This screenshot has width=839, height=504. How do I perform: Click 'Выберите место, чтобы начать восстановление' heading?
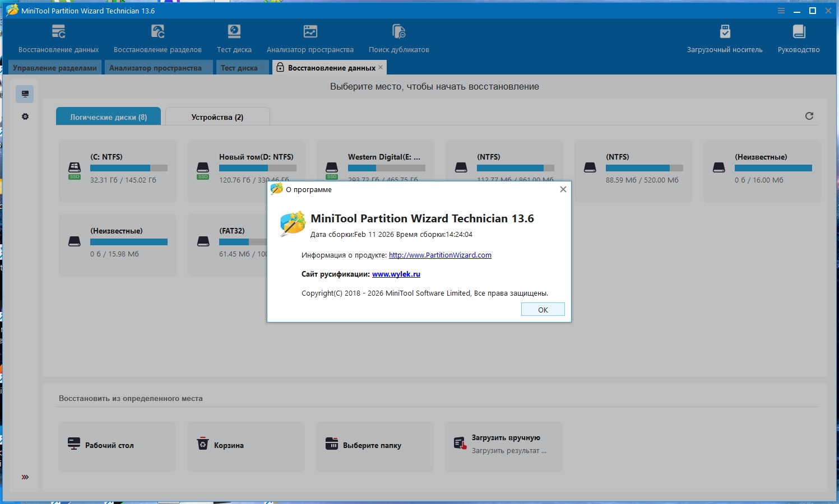point(434,86)
